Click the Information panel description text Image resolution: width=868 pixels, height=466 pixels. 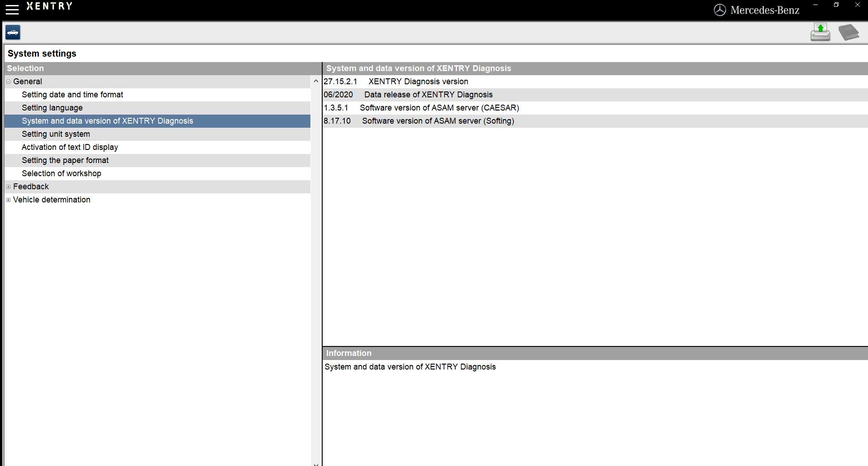coord(410,367)
